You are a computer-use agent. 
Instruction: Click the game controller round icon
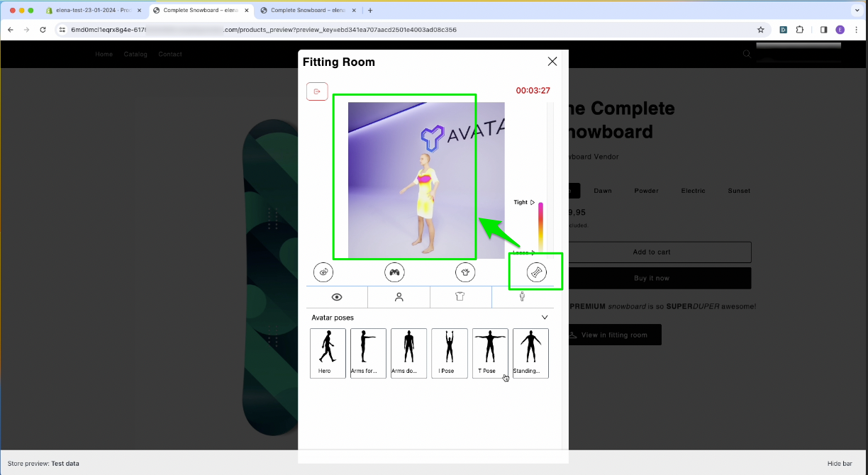(394, 272)
